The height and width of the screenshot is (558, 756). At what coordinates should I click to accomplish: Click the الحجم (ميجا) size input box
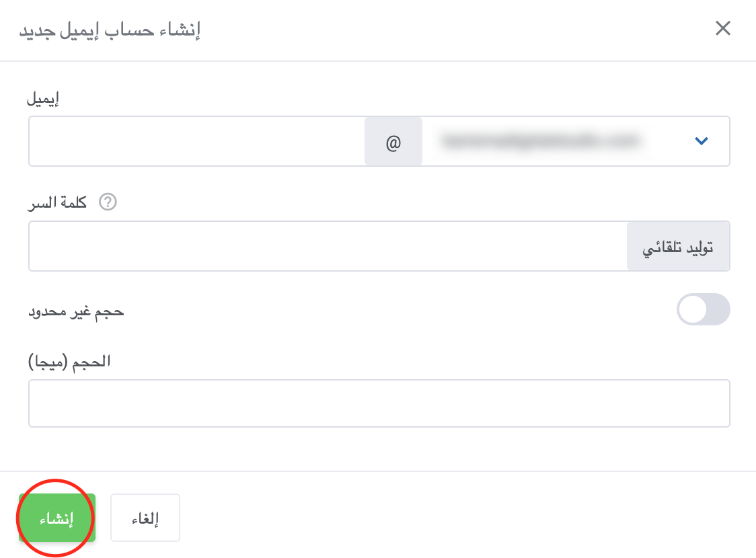[379, 403]
